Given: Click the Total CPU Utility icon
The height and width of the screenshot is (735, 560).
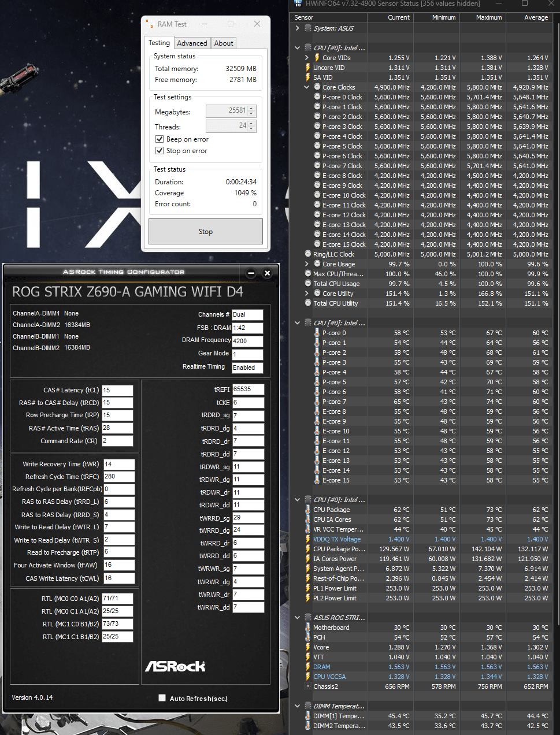Looking at the screenshot, I should click(x=307, y=303).
